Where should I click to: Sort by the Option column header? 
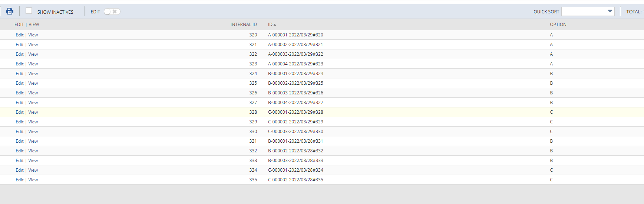[558, 25]
